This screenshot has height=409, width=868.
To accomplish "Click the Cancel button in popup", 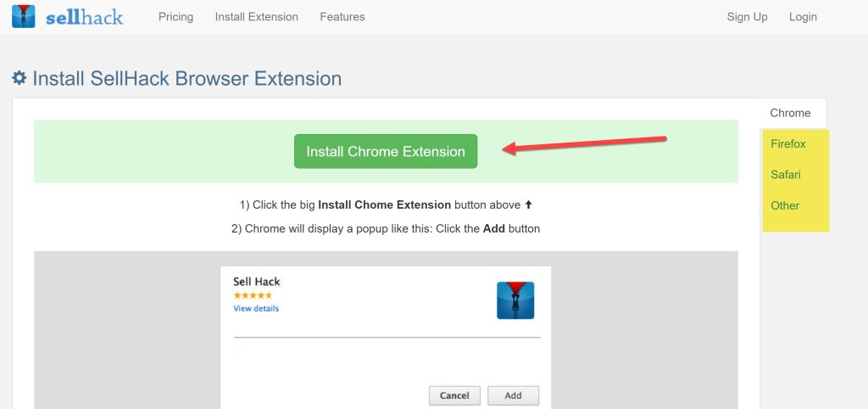I will coord(454,395).
